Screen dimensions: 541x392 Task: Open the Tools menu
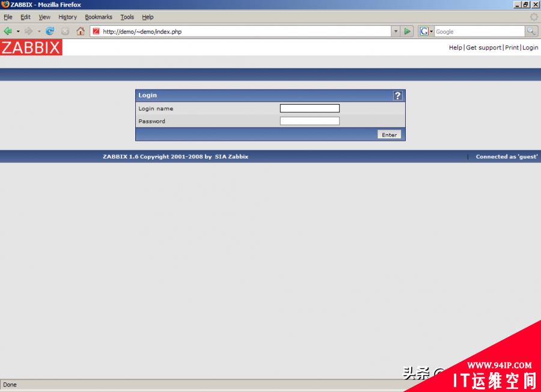coord(127,17)
